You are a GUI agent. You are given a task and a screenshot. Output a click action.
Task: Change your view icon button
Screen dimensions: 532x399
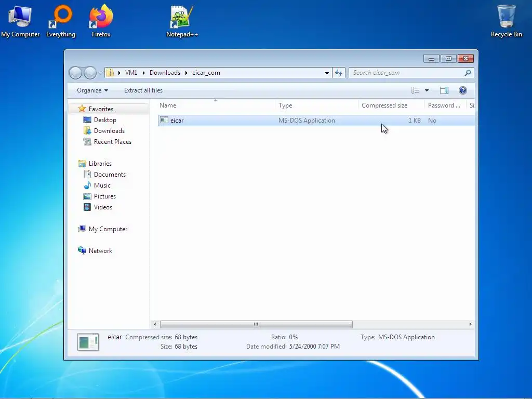pos(415,90)
